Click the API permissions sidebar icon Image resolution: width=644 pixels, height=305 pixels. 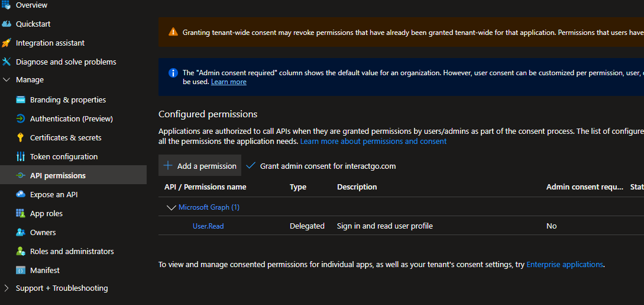pos(21,175)
